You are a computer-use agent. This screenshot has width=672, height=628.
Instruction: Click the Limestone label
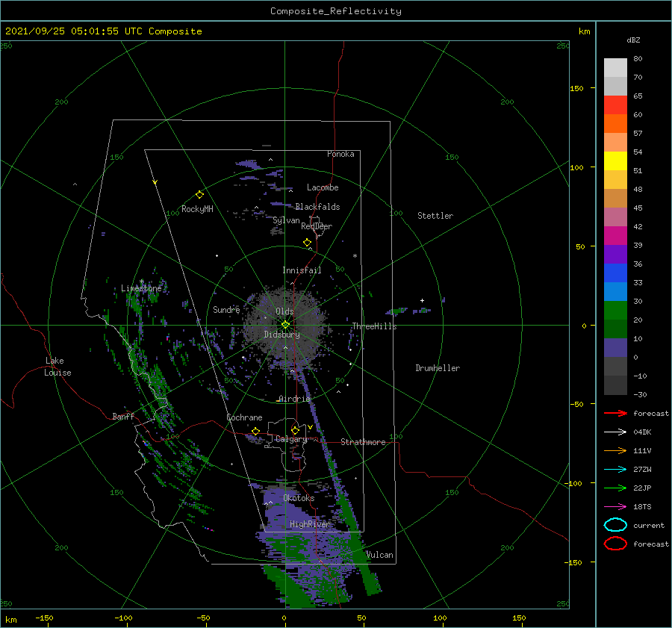pyautogui.click(x=141, y=288)
